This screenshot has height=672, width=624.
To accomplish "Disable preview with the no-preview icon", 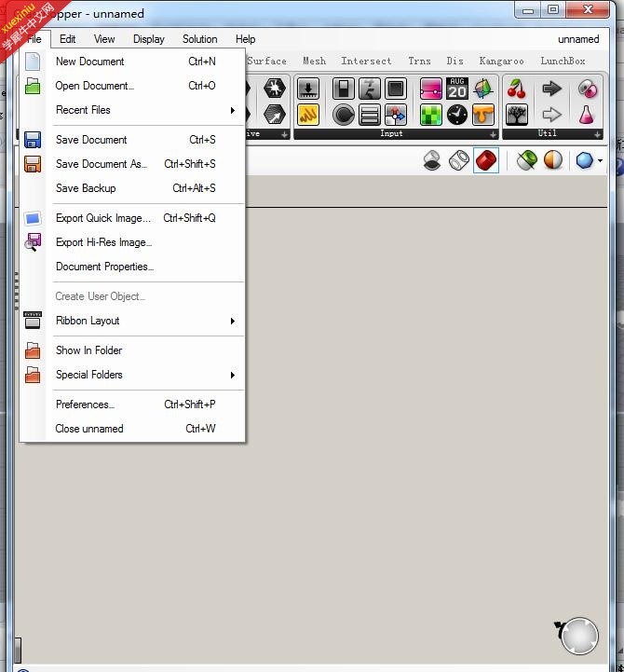I will (432, 160).
